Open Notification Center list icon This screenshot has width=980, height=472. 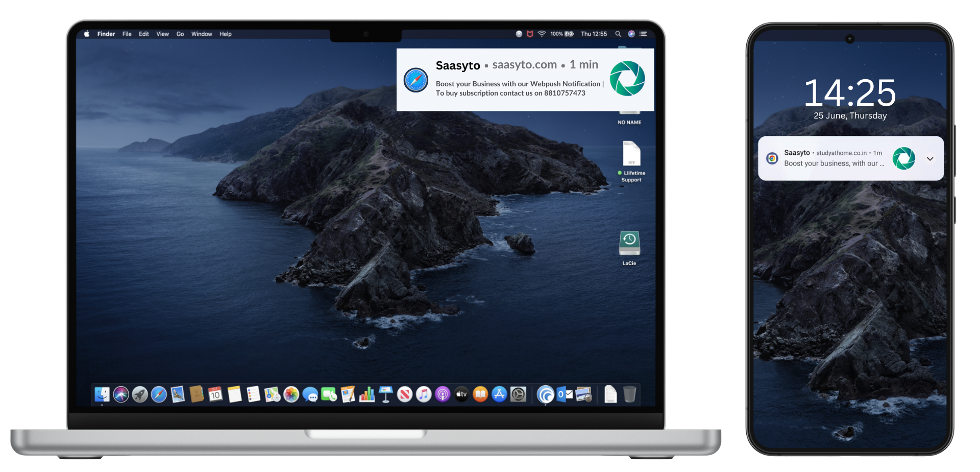643,34
